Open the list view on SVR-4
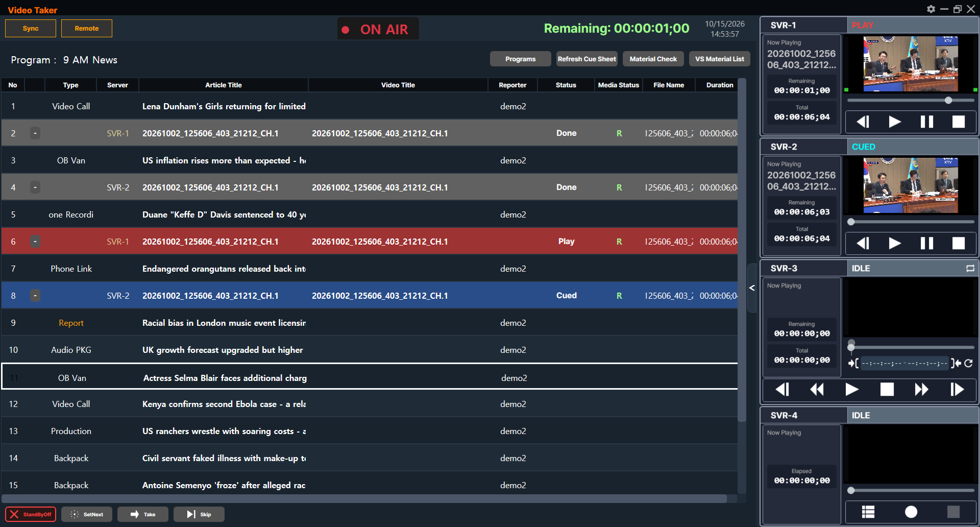 868,512
